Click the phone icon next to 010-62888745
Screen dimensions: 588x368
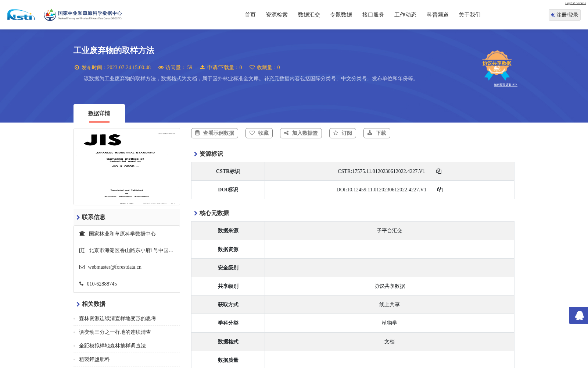81,283
